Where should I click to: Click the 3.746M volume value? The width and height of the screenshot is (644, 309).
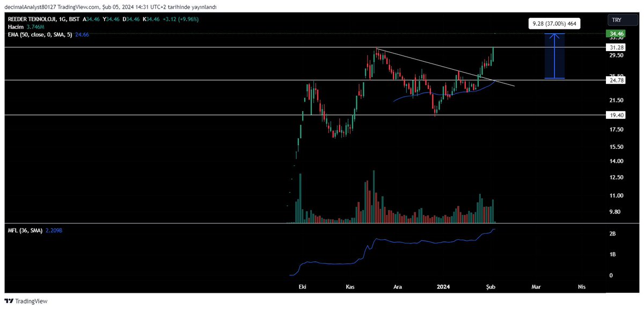(x=35, y=26)
